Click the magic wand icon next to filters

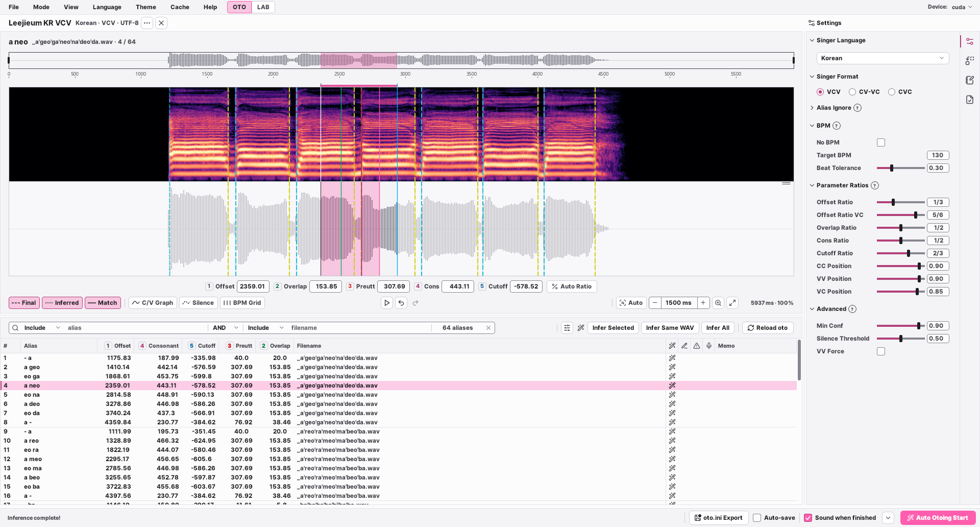point(581,328)
